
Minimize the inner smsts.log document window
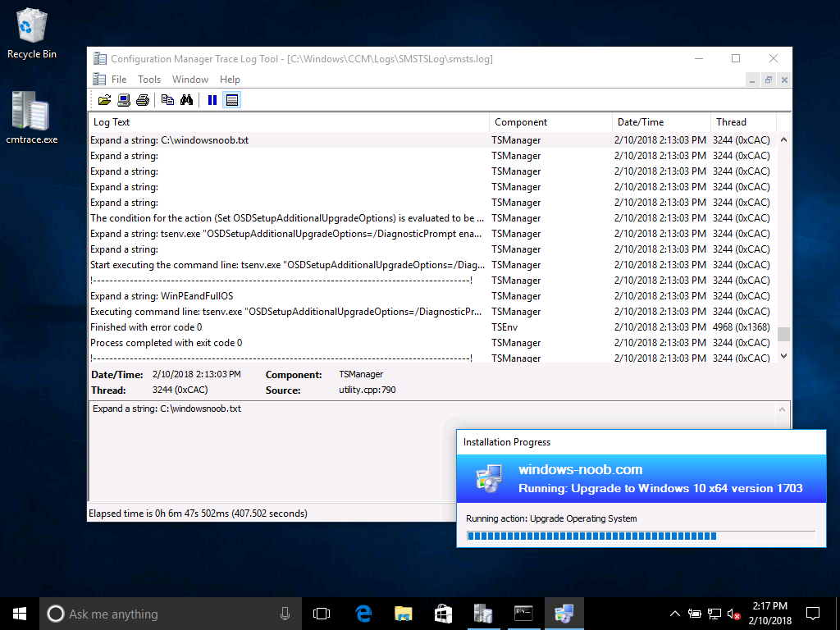coord(752,80)
